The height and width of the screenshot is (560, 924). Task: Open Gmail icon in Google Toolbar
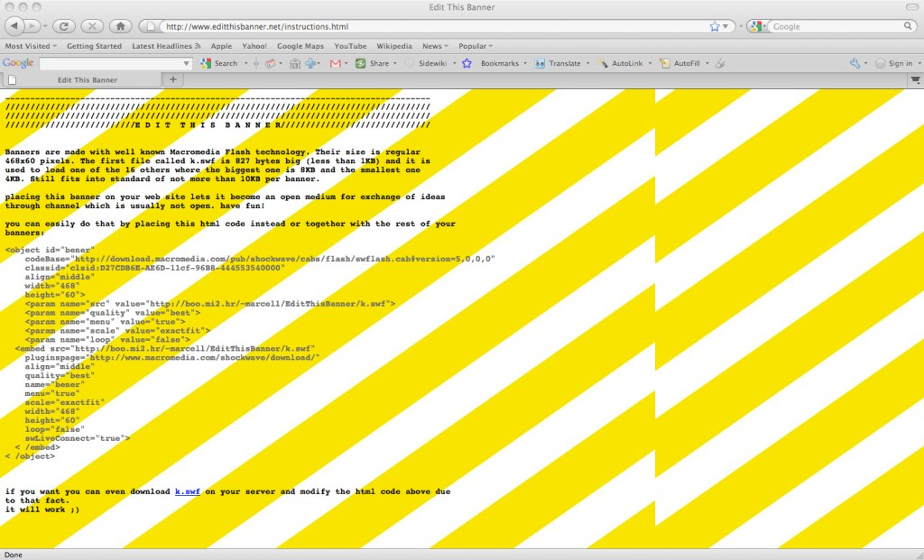[x=336, y=63]
